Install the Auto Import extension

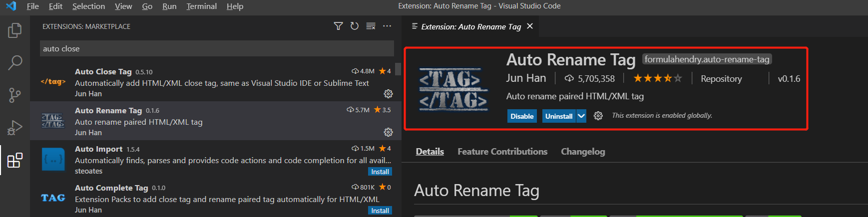[380, 172]
